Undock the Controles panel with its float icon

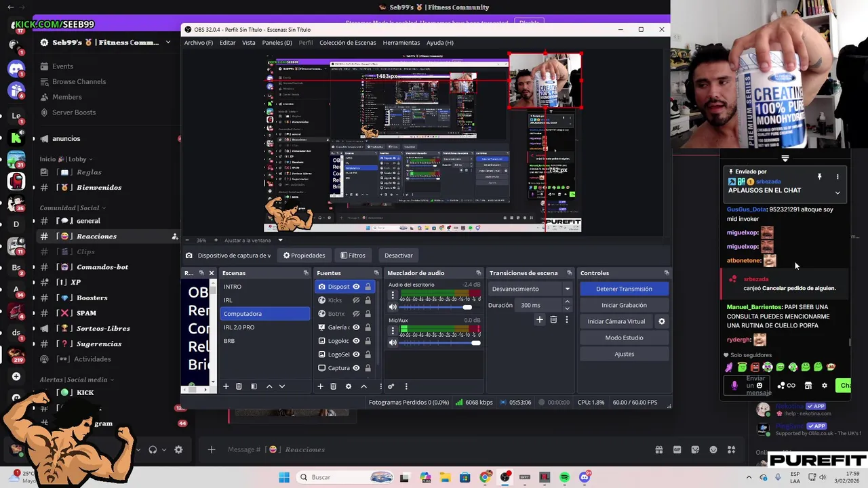[x=667, y=273]
